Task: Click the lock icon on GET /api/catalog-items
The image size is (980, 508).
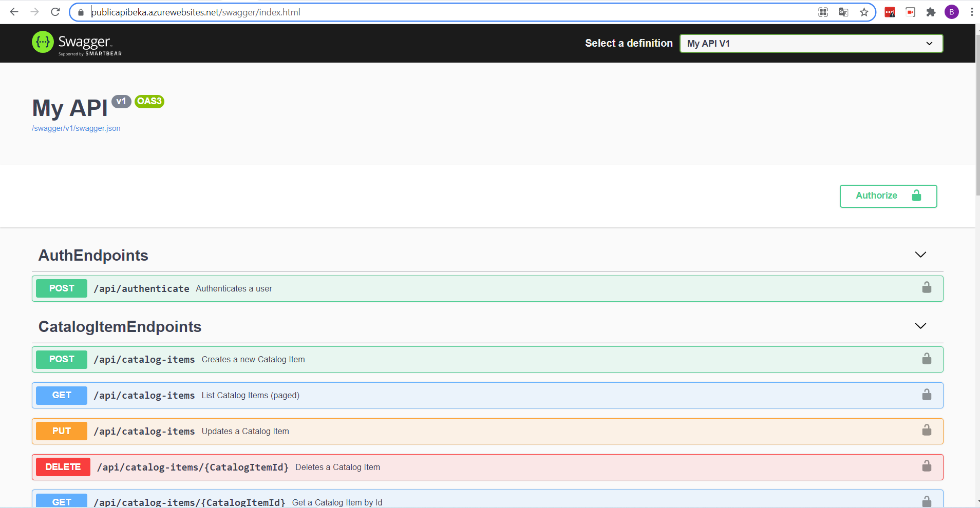Action: coord(927,395)
